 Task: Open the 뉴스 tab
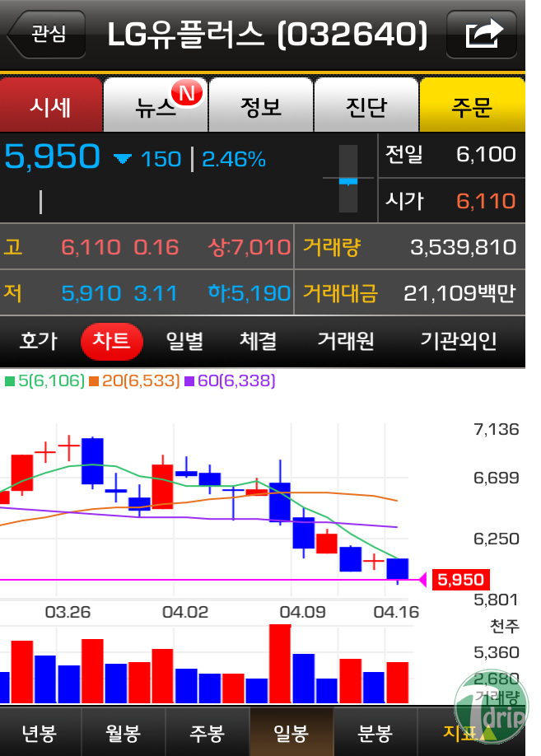click(x=156, y=105)
